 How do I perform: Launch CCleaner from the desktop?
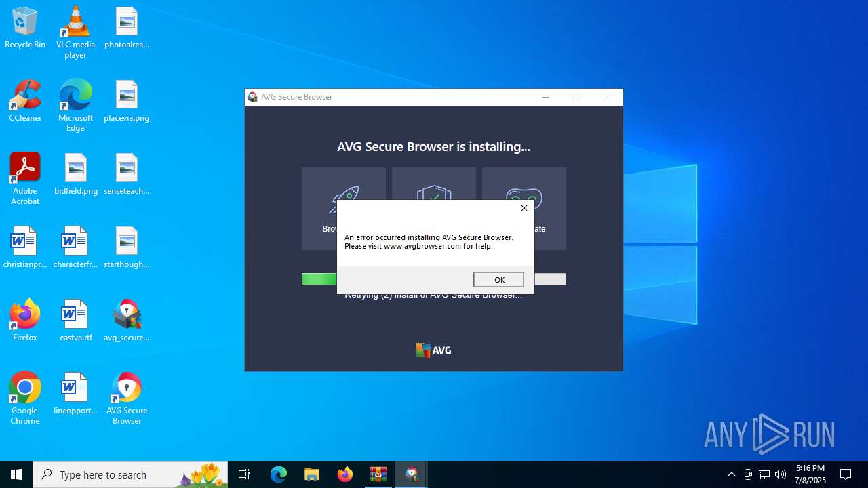point(25,102)
